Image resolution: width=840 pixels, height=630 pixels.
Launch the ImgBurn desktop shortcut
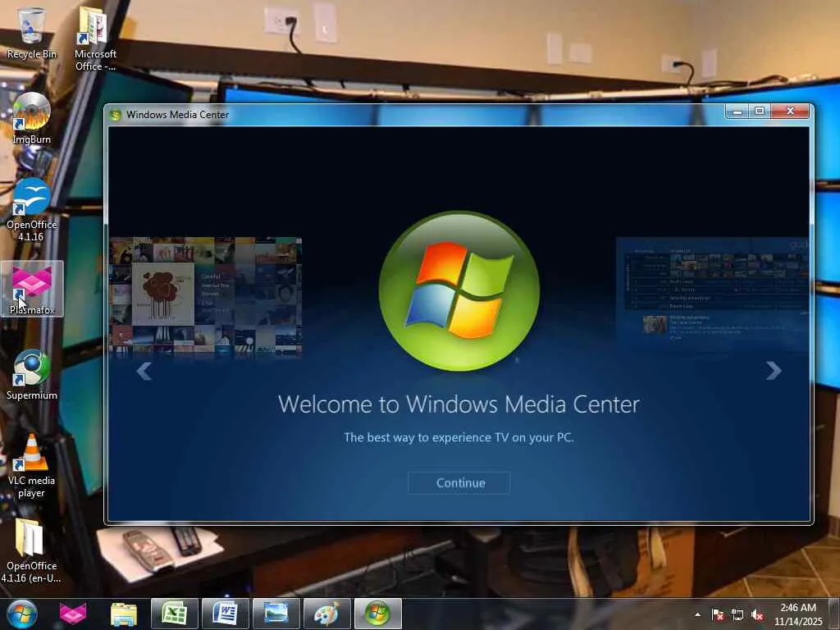coord(32,118)
